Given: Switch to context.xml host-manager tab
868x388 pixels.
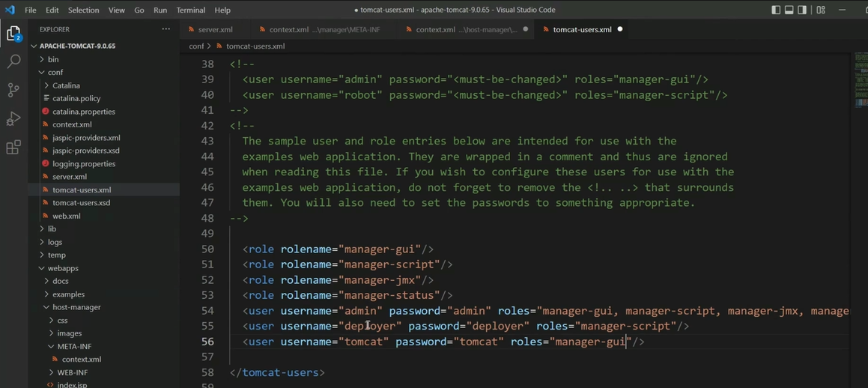Looking at the screenshot, I should 466,29.
